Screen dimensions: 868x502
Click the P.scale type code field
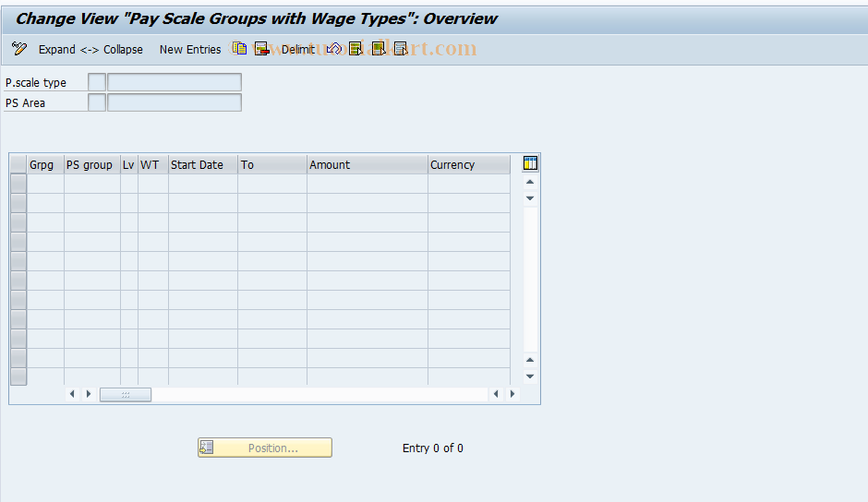(x=97, y=82)
